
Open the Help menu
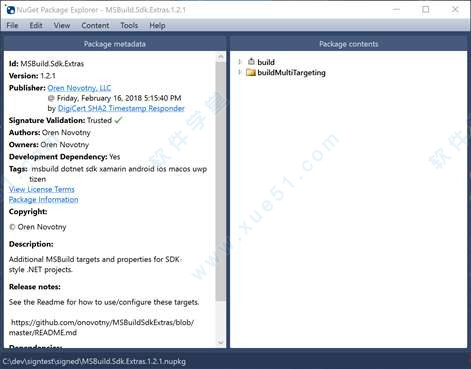click(157, 25)
